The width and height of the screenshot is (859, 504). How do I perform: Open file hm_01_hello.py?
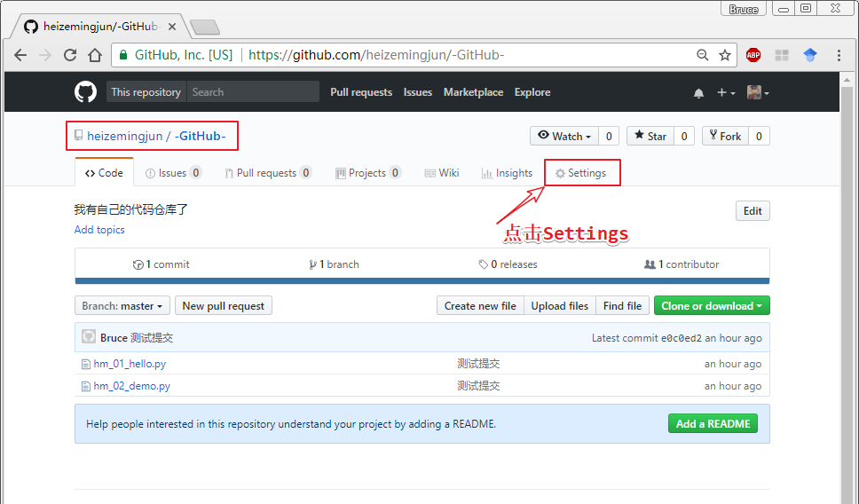point(130,364)
